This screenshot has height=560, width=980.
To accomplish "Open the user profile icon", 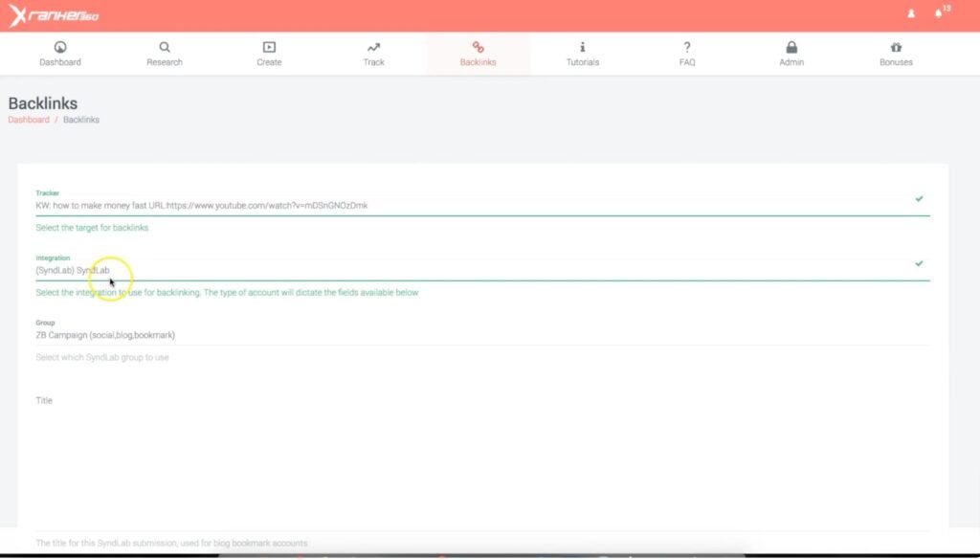I will tap(911, 14).
